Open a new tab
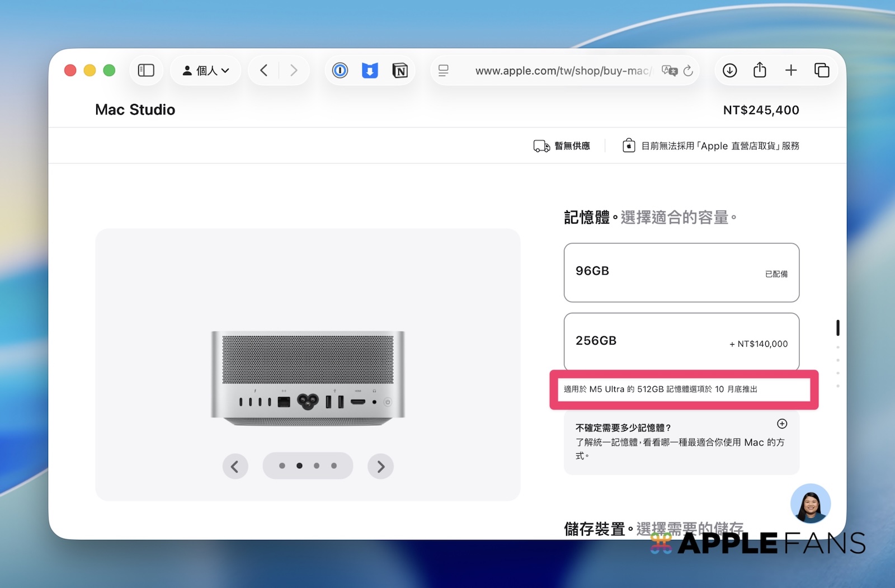 pyautogui.click(x=791, y=70)
